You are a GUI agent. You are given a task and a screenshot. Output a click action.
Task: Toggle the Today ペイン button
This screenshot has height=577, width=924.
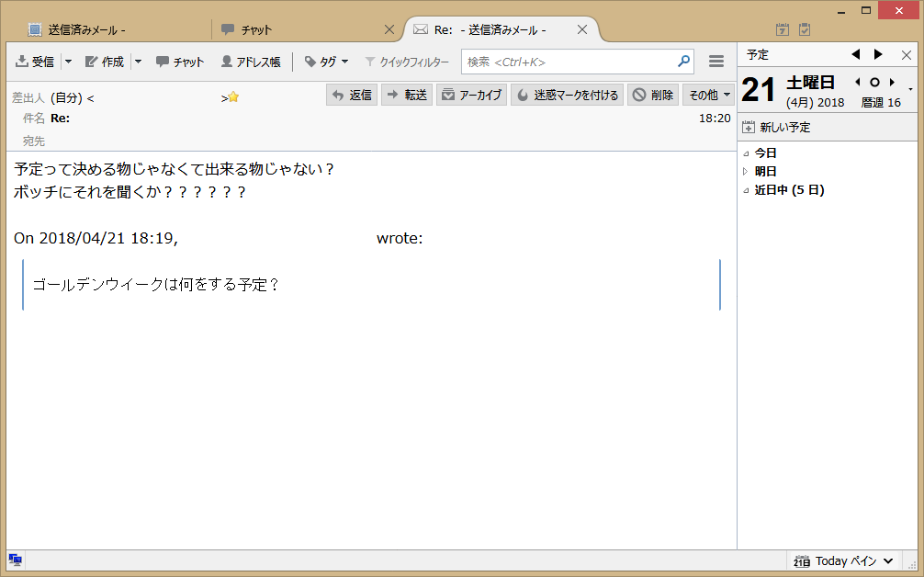[x=843, y=560]
